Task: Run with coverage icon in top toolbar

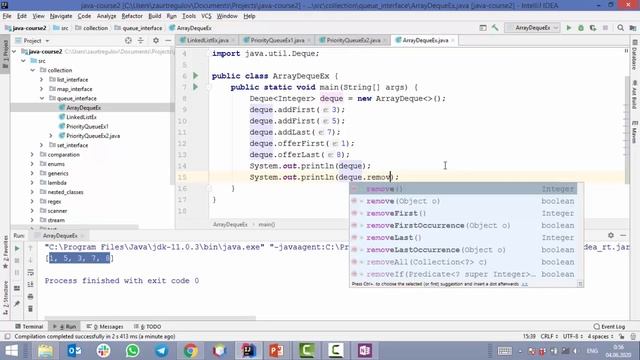Action: [x=593, y=28]
